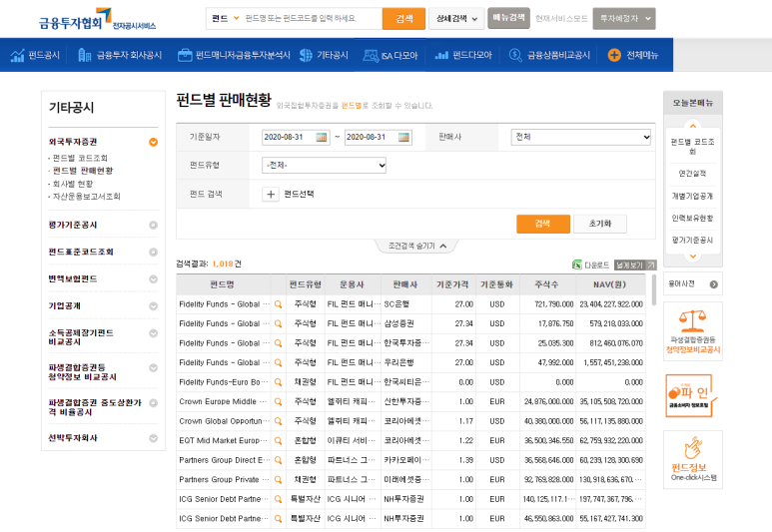Open detail magnifier for Partners Group Private row
Image resolution: width=772 pixels, height=532 pixels.
coord(279,480)
